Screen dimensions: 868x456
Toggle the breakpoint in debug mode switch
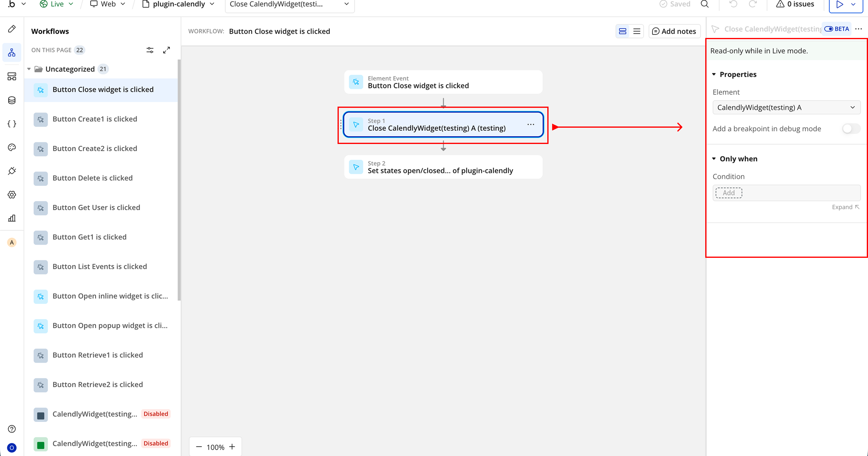point(851,129)
